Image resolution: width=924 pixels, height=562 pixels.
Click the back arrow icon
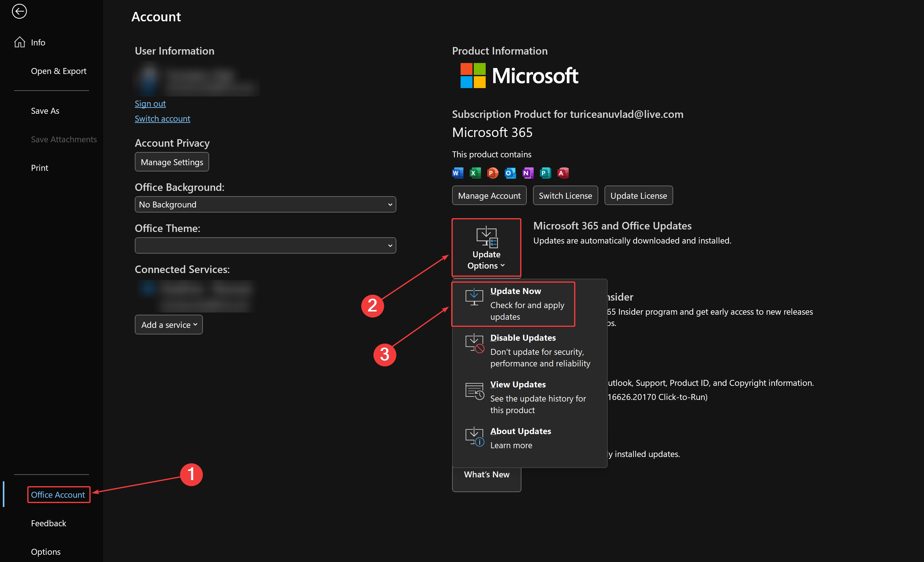[19, 11]
